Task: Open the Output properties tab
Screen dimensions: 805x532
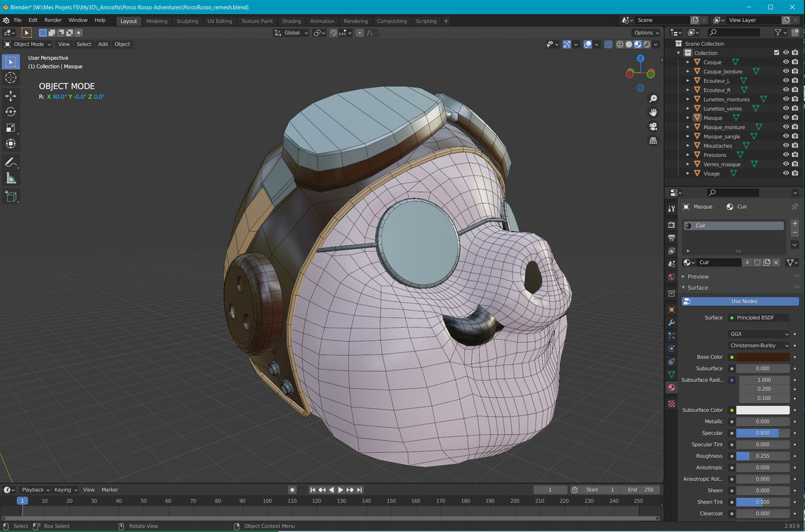Action: 671,238
